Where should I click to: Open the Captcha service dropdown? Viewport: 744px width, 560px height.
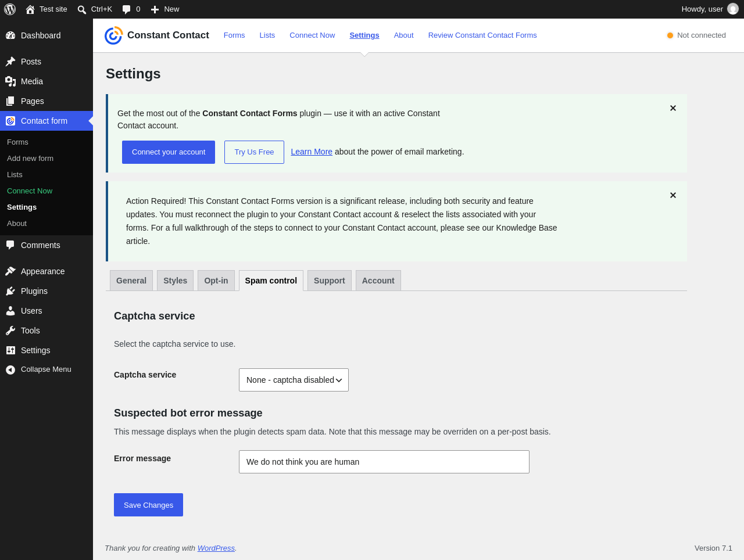294,380
